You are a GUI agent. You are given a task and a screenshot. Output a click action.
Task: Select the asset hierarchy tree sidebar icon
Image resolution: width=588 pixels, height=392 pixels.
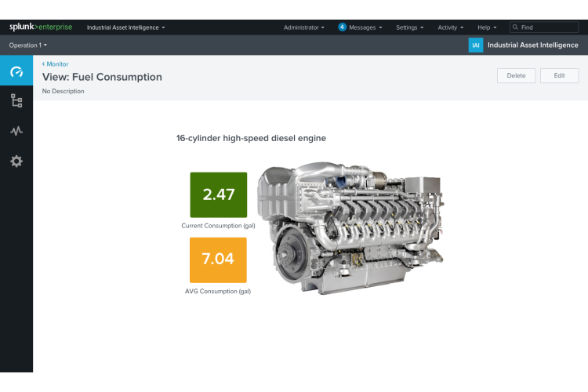point(16,100)
